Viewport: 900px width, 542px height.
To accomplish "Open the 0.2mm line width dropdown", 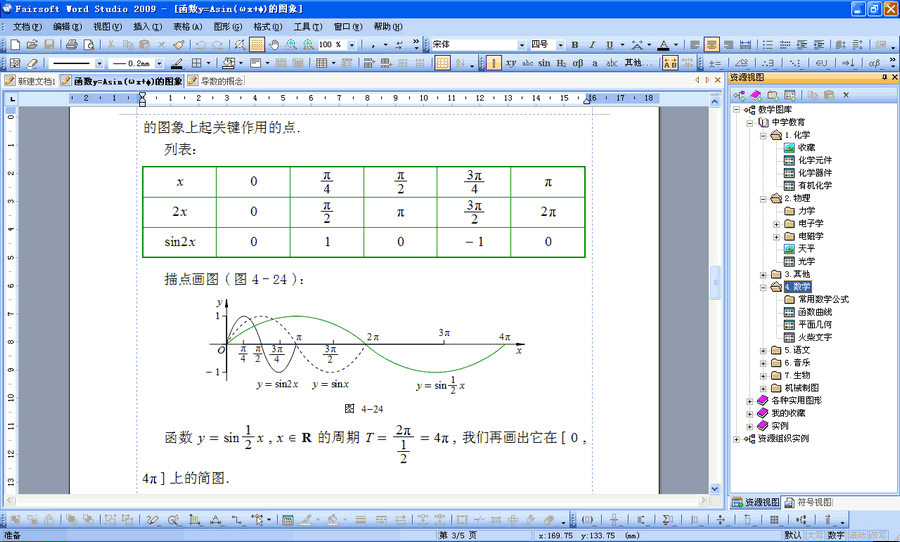I will click(x=159, y=63).
